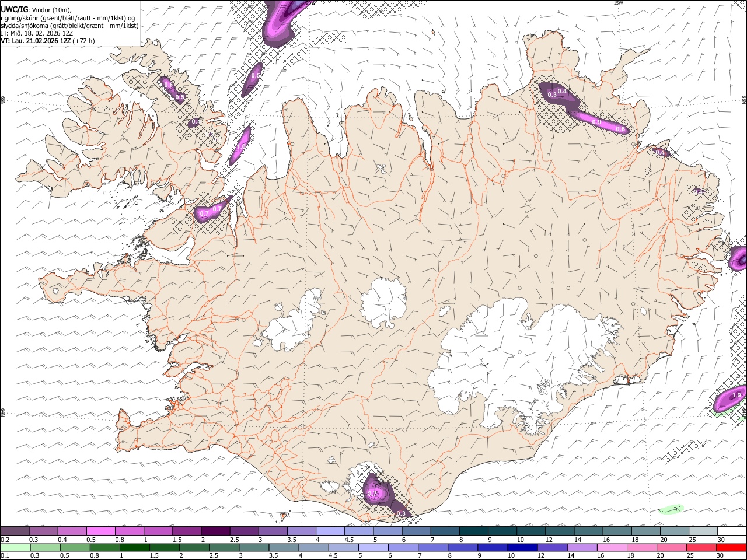The image size is (747, 560).
Task: Select the light violet 14 swatch in bottom legend row
Action: click(582, 547)
